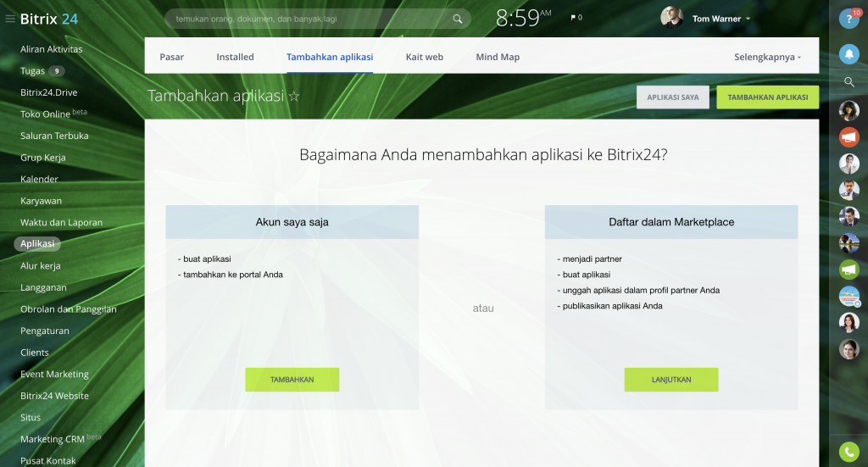Open the orange megaphone chat icon
The height and width of the screenshot is (467, 868).
(x=849, y=136)
